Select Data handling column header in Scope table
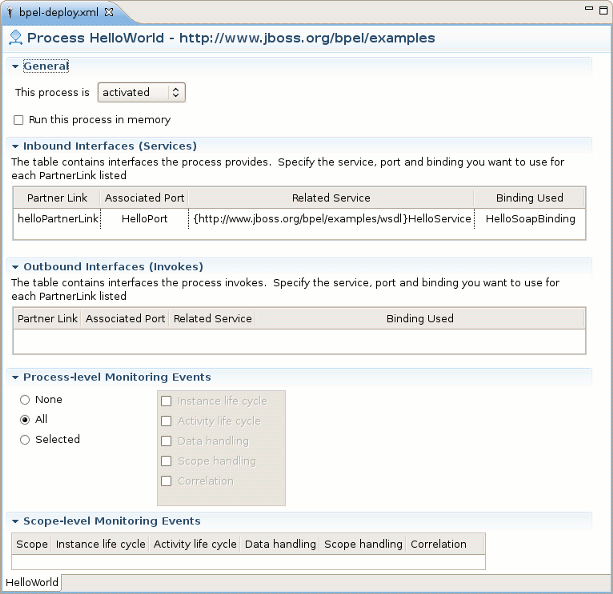The height and width of the screenshot is (594, 613). pyautogui.click(x=280, y=544)
